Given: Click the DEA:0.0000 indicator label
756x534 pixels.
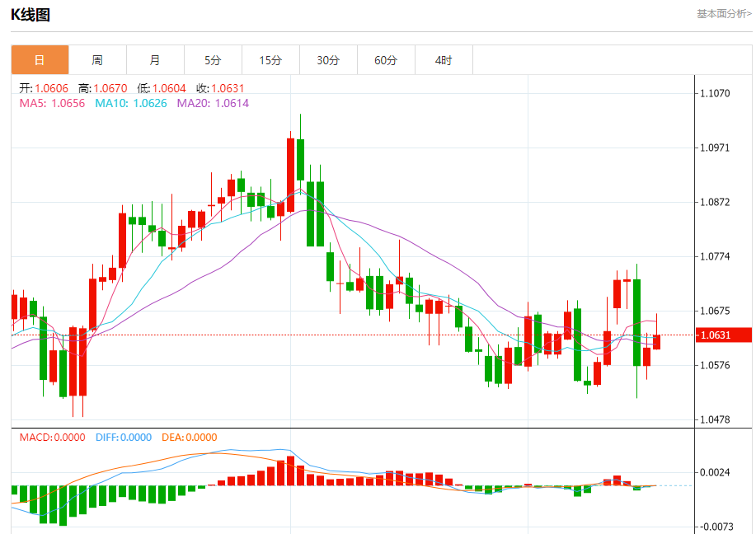Looking at the screenshot, I should point(190,437).
